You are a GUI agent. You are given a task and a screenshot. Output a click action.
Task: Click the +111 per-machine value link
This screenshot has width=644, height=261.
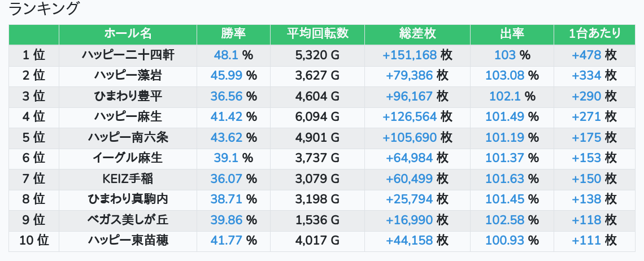click(586, 241)
